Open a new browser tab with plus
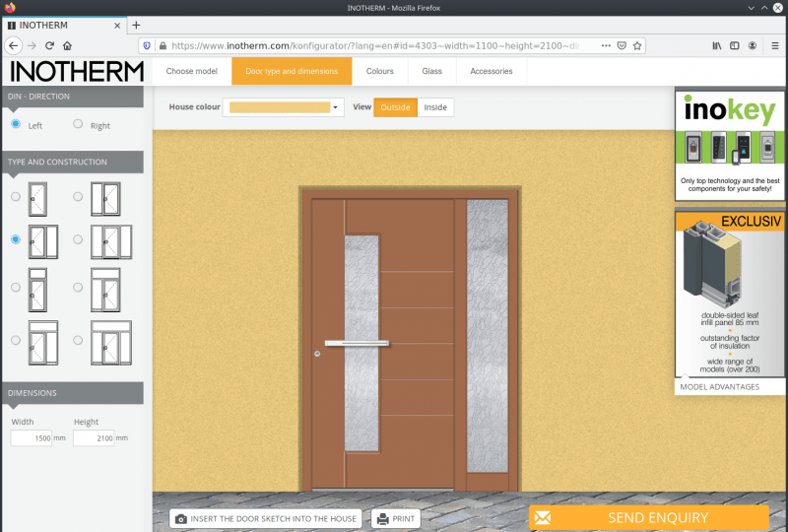This screenshot has width=788, height=532. (x=136, y=26)
